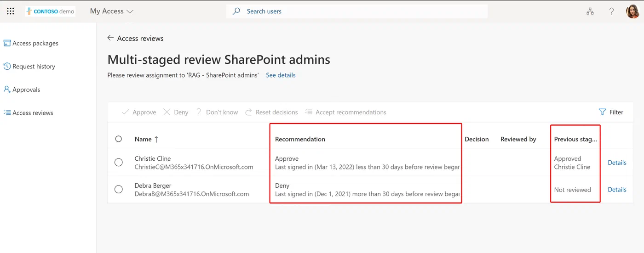Screen dimensions: 644x253
Task: Click the Search users field
Action: [357, 11]
